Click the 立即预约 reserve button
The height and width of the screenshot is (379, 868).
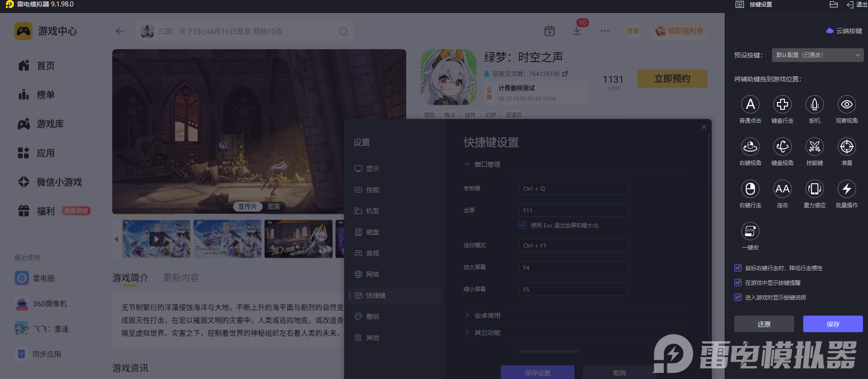coord(672,79)
